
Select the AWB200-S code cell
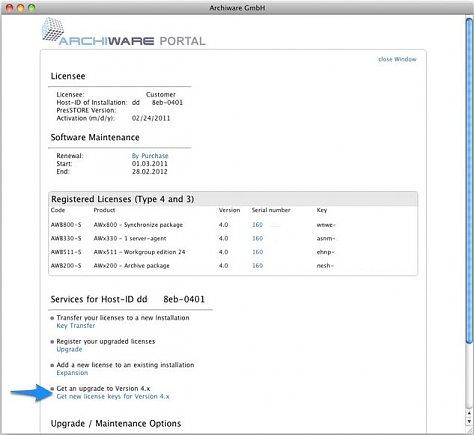coord(66,266)
